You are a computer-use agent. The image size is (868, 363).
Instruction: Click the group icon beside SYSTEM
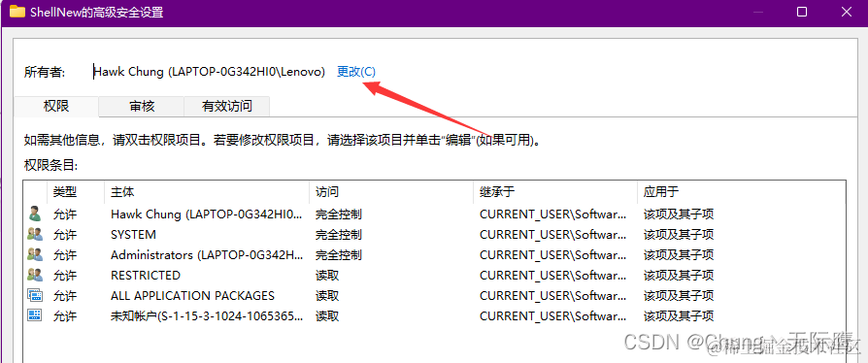[35, 234]
